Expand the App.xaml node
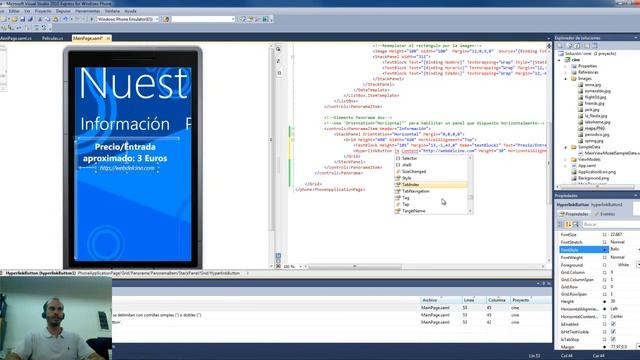 click(x=566, y=166)
